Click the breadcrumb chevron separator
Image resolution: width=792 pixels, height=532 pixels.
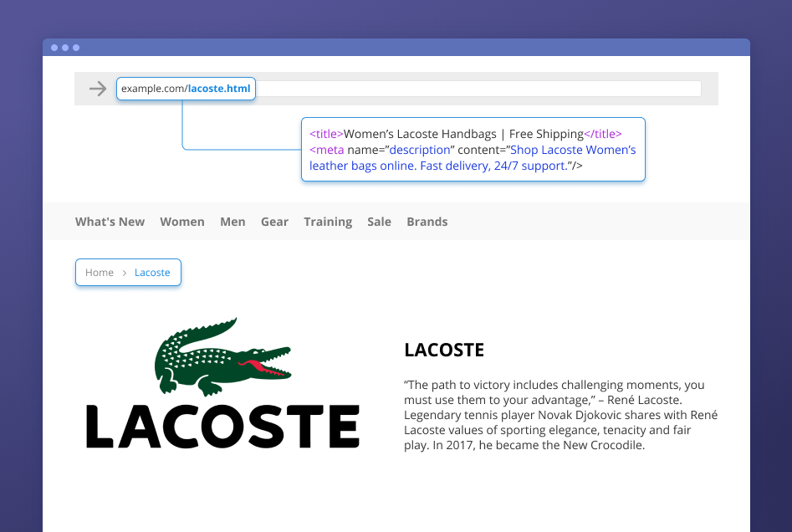coord(124,273)
